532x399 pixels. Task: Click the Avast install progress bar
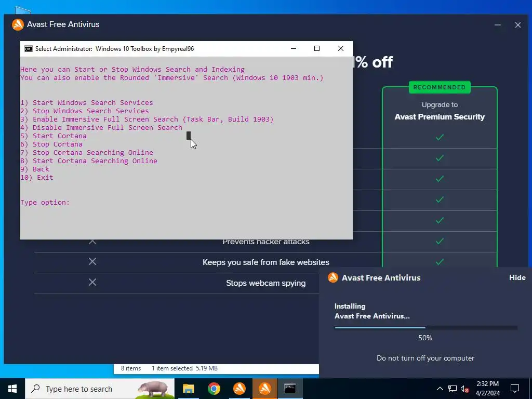[x=425, y=328]
